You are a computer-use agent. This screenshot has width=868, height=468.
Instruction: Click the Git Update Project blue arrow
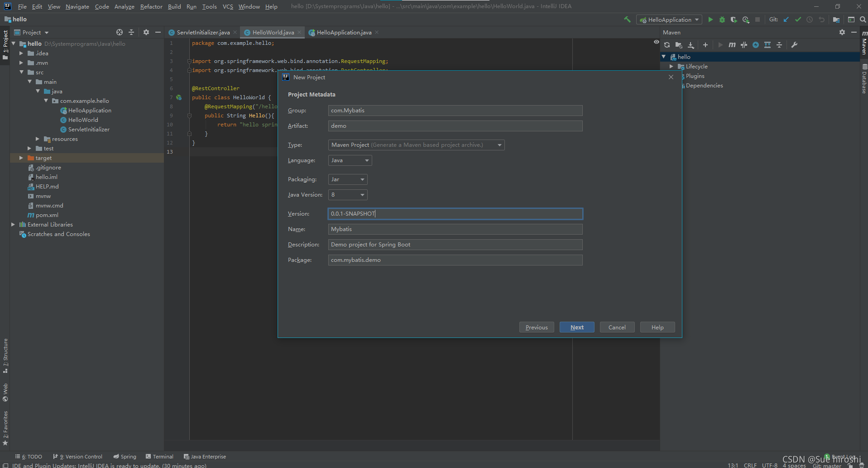coord(786,19)
